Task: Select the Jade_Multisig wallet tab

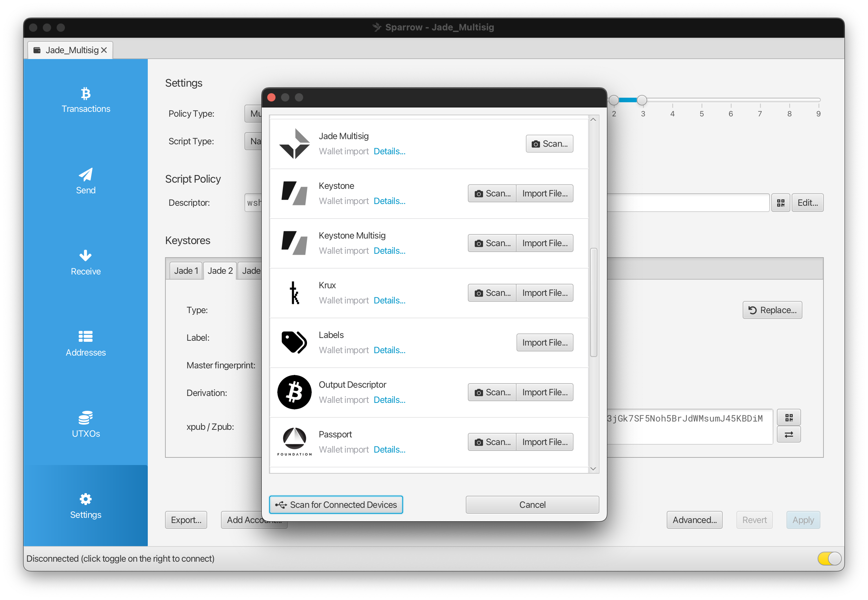Action: pos(70,50)
